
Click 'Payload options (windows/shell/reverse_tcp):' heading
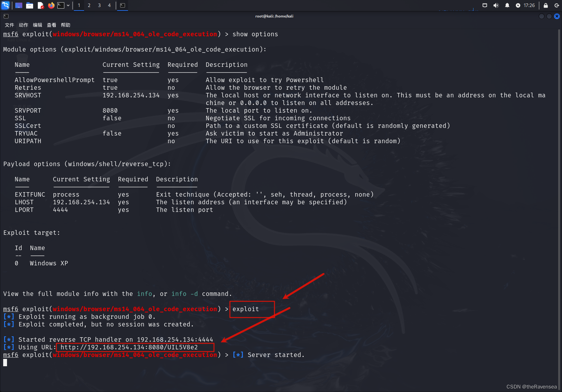(x=87, y=164)
